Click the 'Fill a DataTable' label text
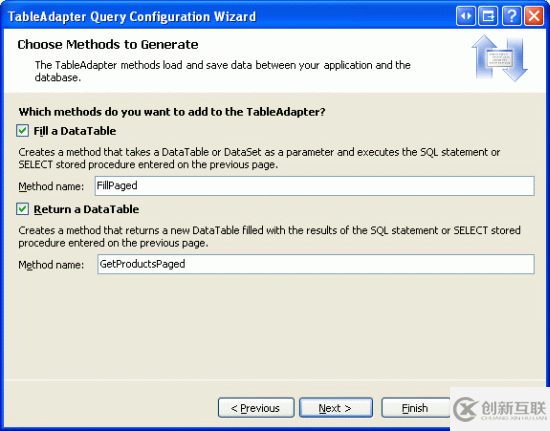The height and width of the screenshot is (431, 550). coord(75,131)
